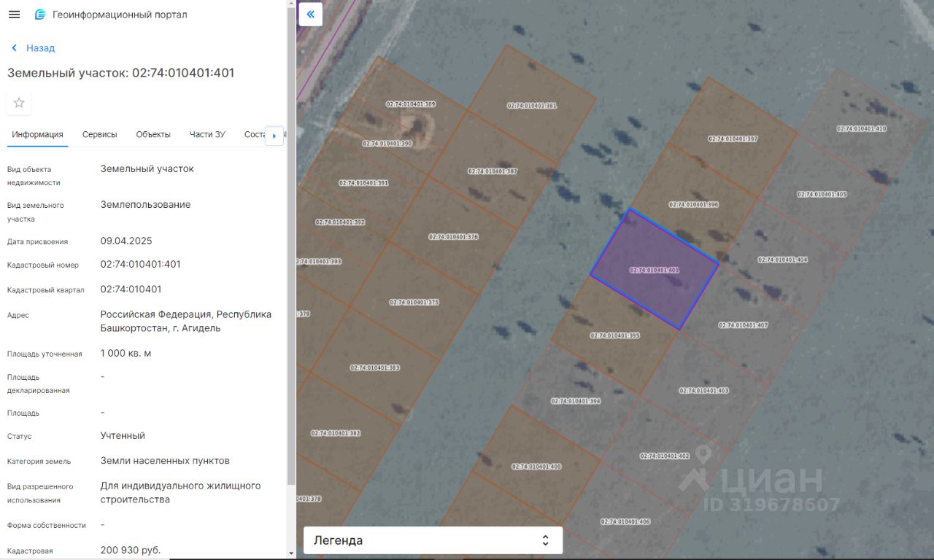Select parcel 02:74:010401:389 on map
934x560 pixels.
411,104
